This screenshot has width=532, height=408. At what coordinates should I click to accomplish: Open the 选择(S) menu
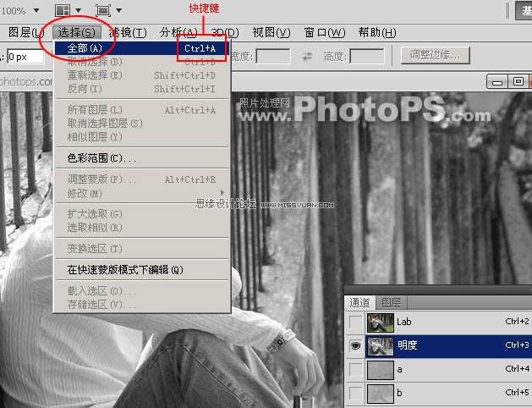coord(77,32)
